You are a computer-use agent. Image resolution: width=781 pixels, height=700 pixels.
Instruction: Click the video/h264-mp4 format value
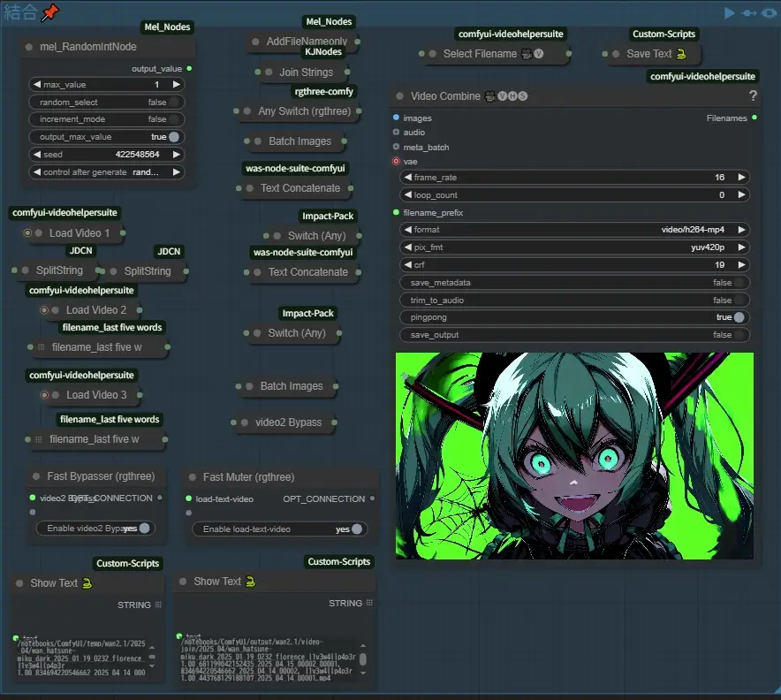693,230
